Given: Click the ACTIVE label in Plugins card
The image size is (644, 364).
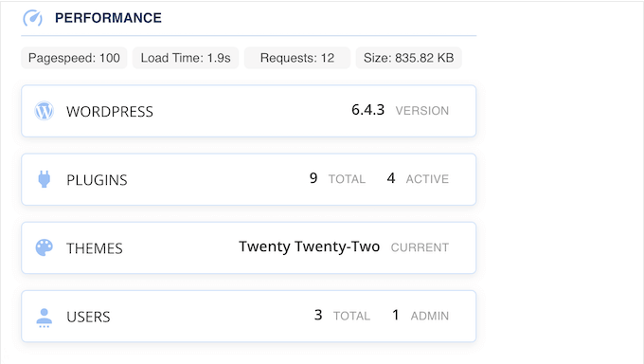Looking at the screenshot, I should click(x=427, y=179).
